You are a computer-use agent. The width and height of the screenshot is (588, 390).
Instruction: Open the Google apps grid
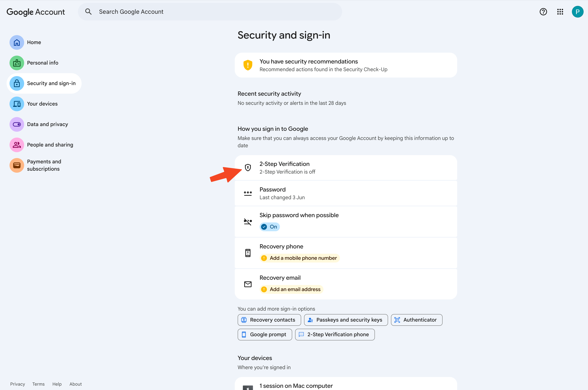coord(560,12)
